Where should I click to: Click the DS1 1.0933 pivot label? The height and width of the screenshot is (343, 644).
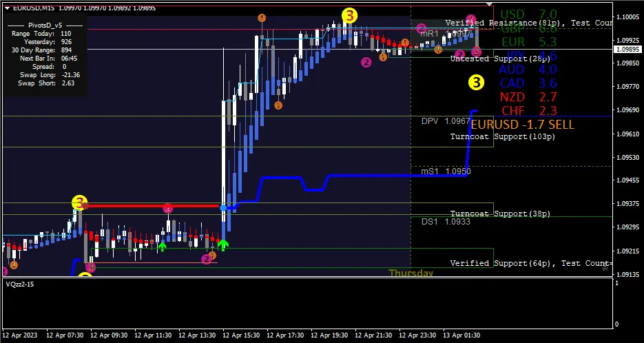(446, 222)
